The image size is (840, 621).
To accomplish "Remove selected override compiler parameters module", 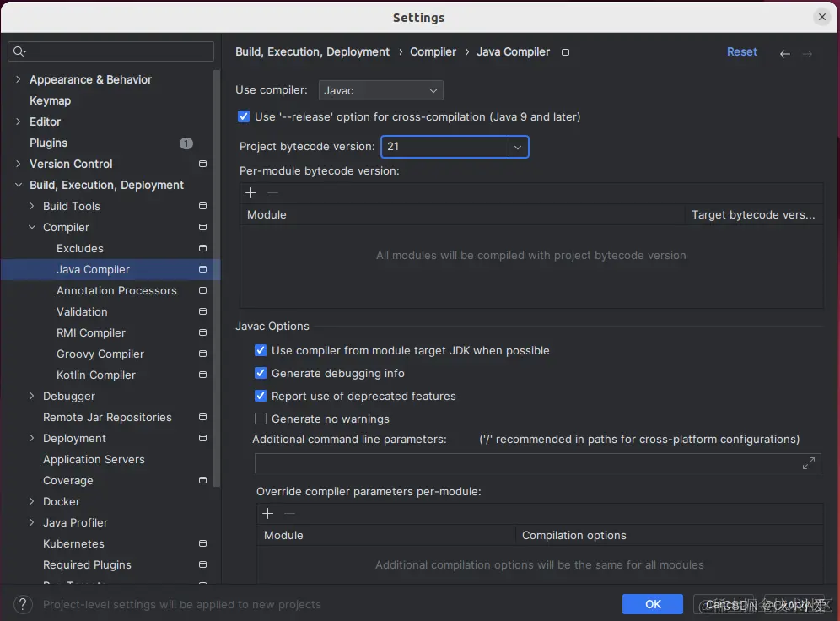I will (x=290, y=513).
